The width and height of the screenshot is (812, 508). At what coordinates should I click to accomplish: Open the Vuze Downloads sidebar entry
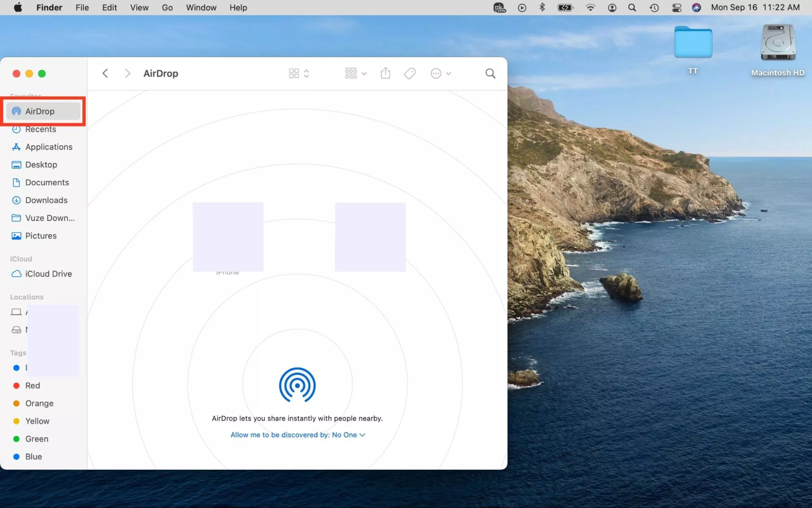tap(49, 218)
